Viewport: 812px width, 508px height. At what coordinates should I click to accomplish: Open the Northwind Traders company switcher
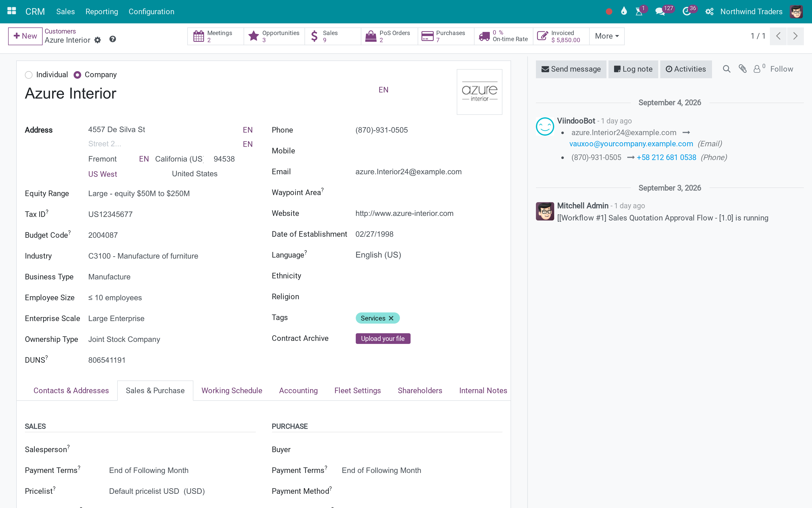pos(751,11)
